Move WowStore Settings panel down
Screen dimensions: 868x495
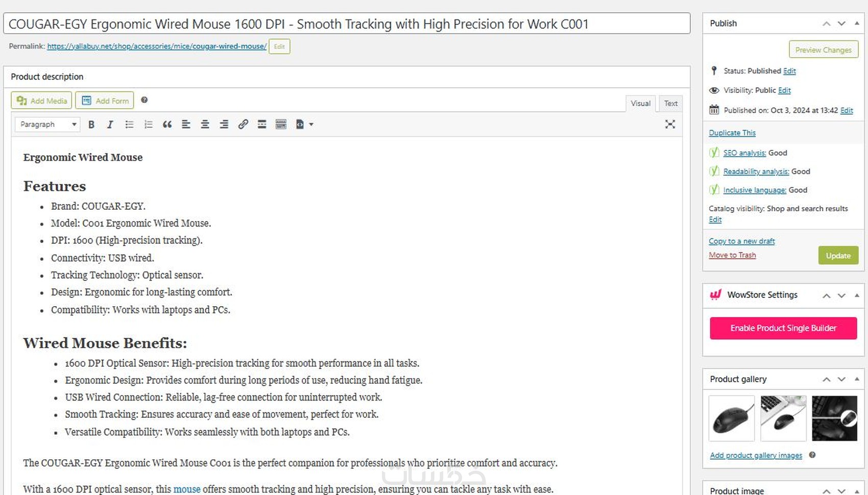pos(841,295)
